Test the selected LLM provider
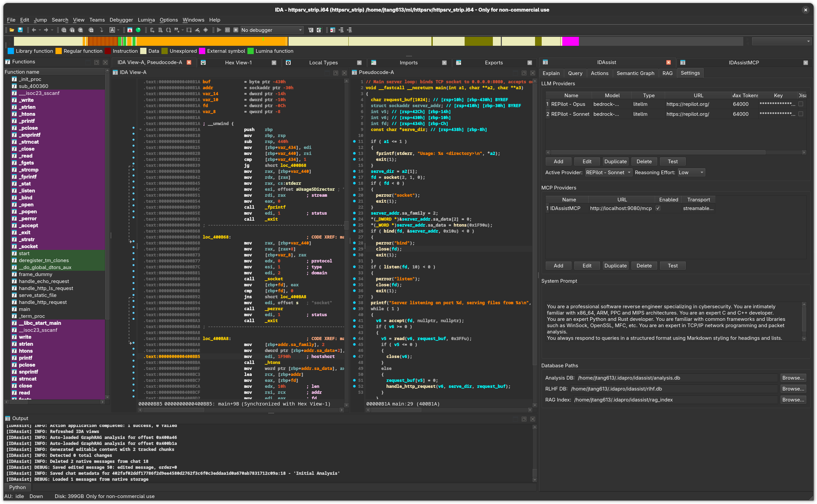This screenshot has width=817, height=504. click(673, 161)
